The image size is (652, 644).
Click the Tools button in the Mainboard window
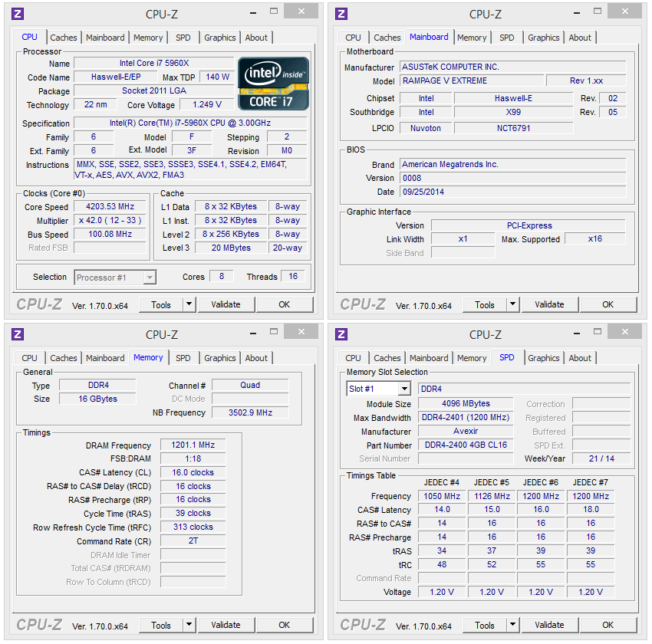[x=485, y=305]
